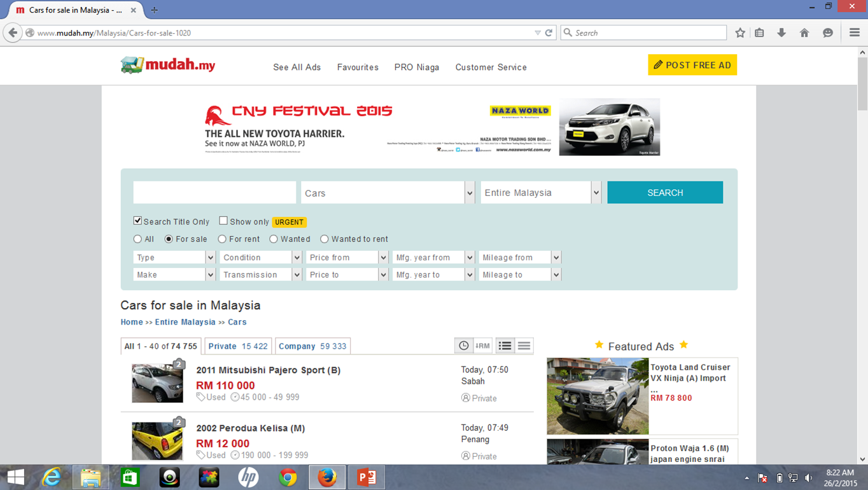
Task: Click the POST FREE AD button
Action: pos(692,65)
